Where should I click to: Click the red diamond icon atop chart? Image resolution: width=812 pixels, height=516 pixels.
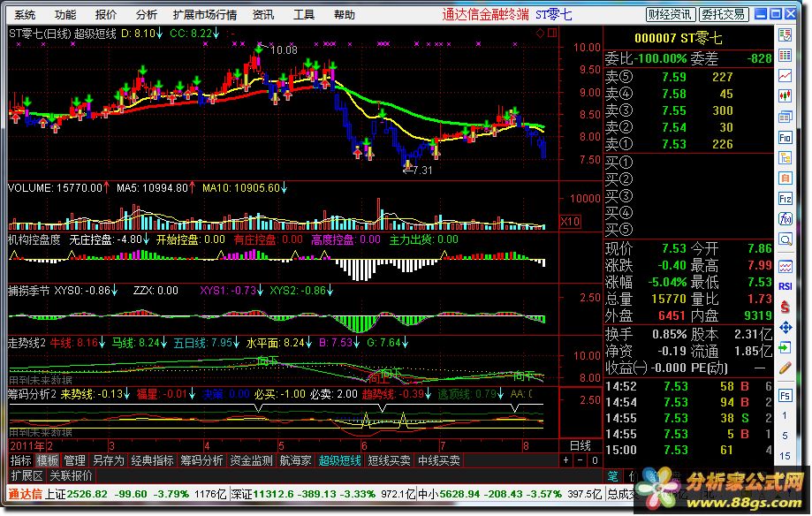tap(540, 34)
